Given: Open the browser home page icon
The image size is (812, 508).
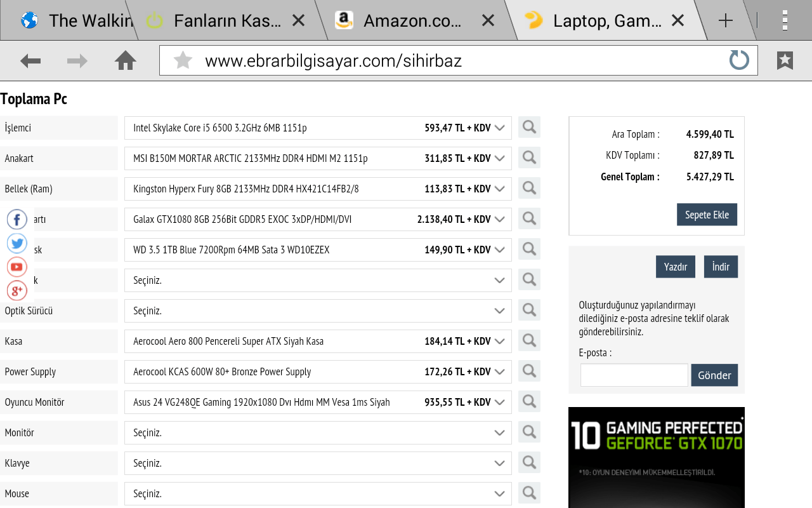Looking at the screenshot, I should click(126, 61).
